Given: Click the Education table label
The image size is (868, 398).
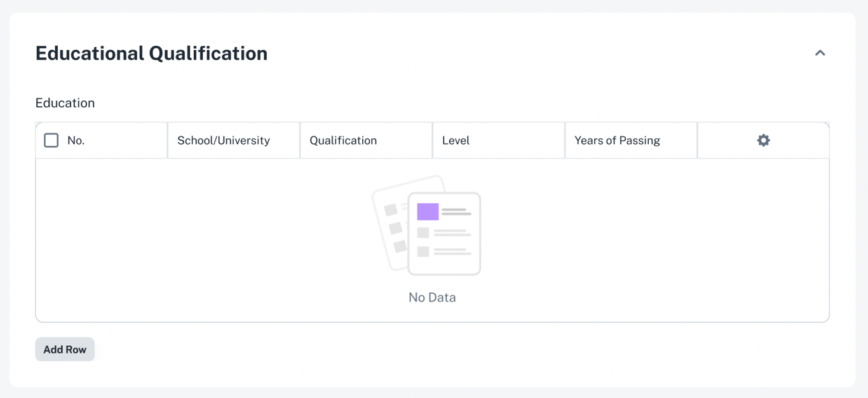Looking at the screenshot, I should coord(65,103).
